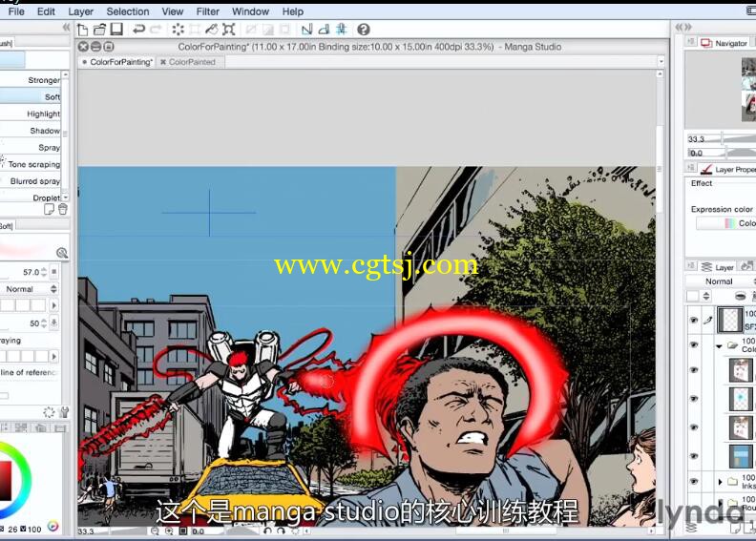The height and width of the screenshot is (541, 756).
Task: Delete sub tool with trash icon
Action: (x=63, y=209)
